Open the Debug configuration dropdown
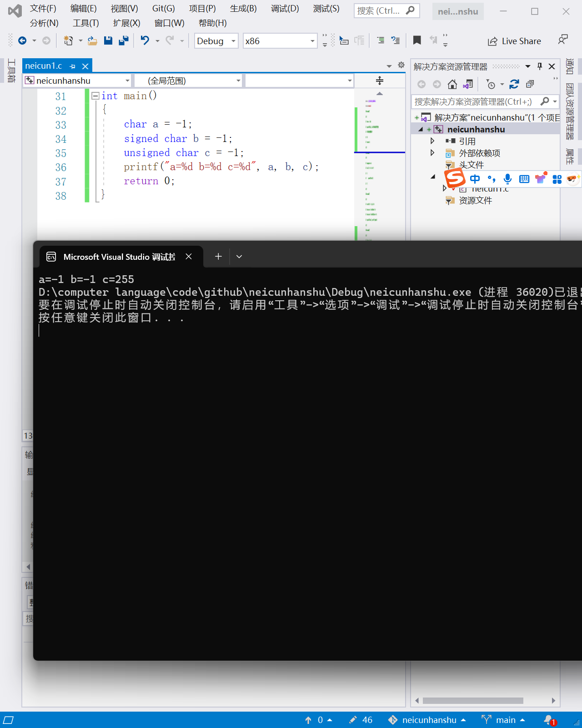 click(x=216, y=41)
